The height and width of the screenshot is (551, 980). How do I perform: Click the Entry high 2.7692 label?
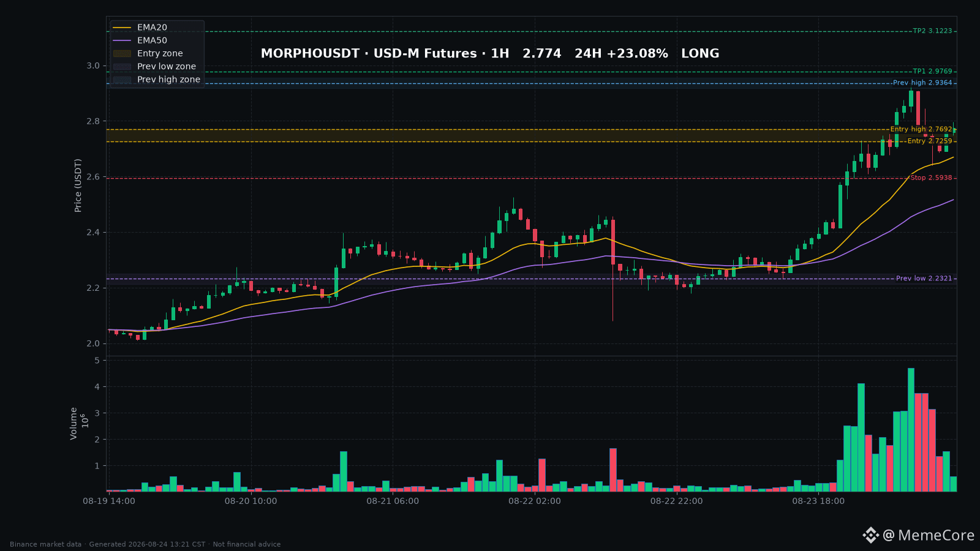[921, 130]
